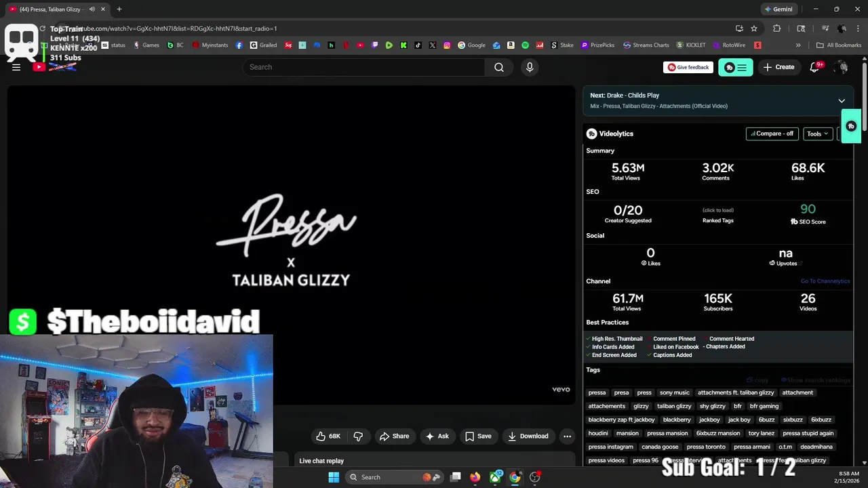This screenshot has width=868, height=488.
Task: Click the Create button
Action: (778, 67)
